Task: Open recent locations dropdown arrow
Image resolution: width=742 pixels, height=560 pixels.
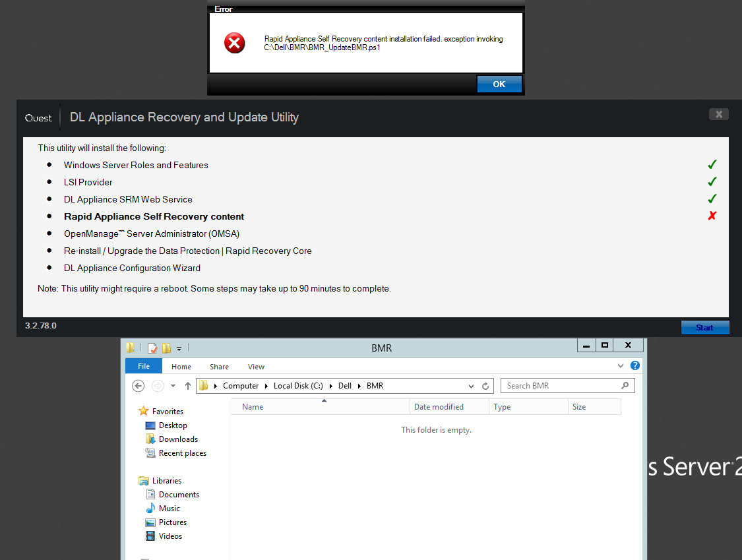Action: tap(173, 386)
